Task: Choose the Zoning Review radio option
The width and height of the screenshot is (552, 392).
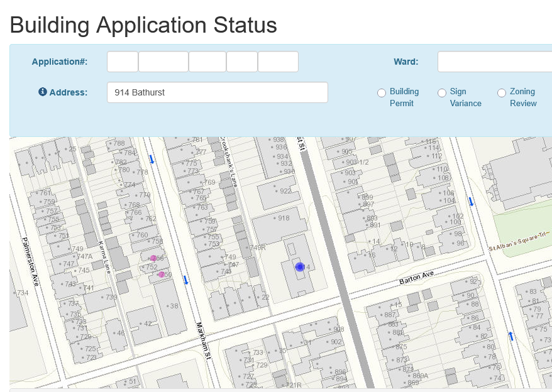Action: coord(502,93)
